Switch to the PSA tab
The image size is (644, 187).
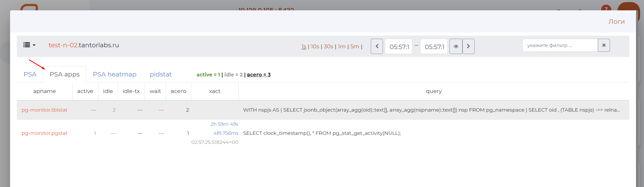tap(30, 74)
